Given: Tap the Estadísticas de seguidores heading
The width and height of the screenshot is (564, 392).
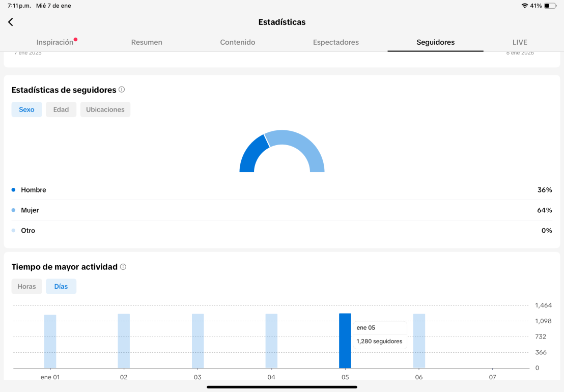Looking at the screenshot, I should (x=64, y=90).
